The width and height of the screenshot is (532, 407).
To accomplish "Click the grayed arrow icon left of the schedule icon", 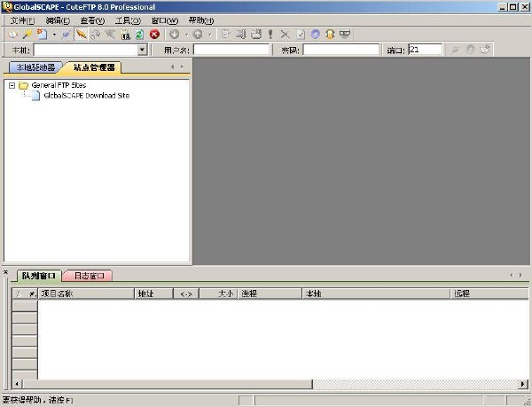I will pyautogui.click(x=110, y=35).
